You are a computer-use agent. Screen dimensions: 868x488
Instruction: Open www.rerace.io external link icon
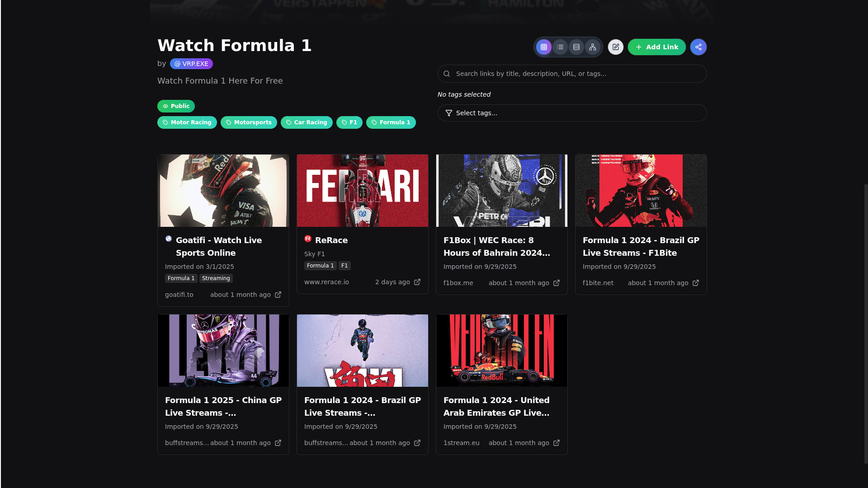417,282
